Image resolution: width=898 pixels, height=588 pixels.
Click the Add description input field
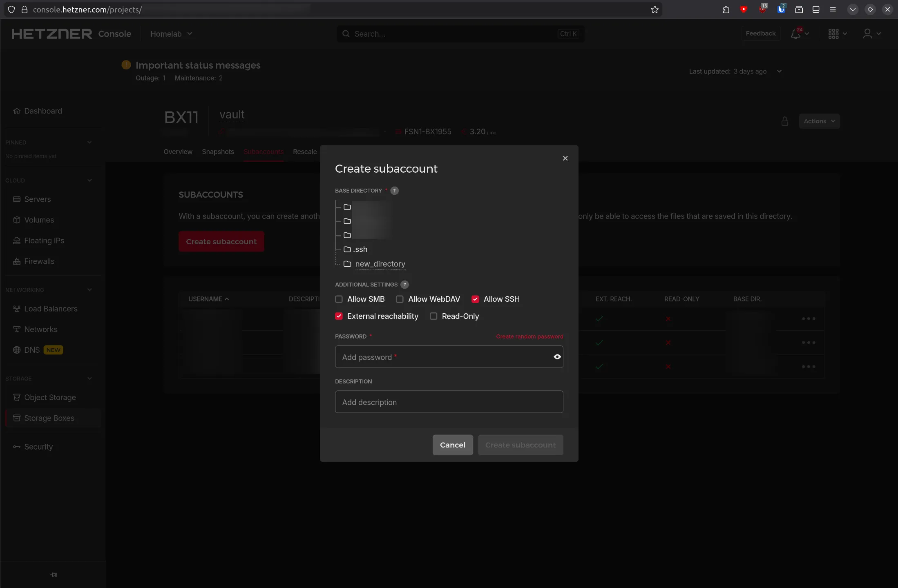(x=449, y=402)
